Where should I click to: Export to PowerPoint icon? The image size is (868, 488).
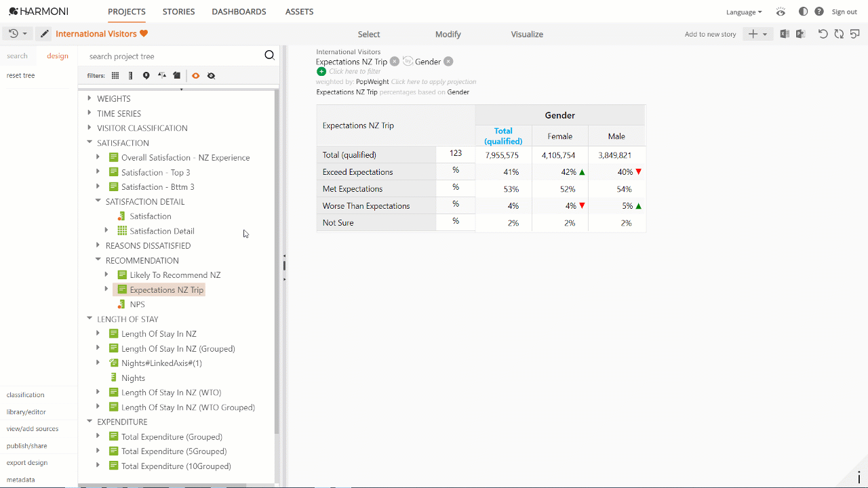(x=800, y=34)
